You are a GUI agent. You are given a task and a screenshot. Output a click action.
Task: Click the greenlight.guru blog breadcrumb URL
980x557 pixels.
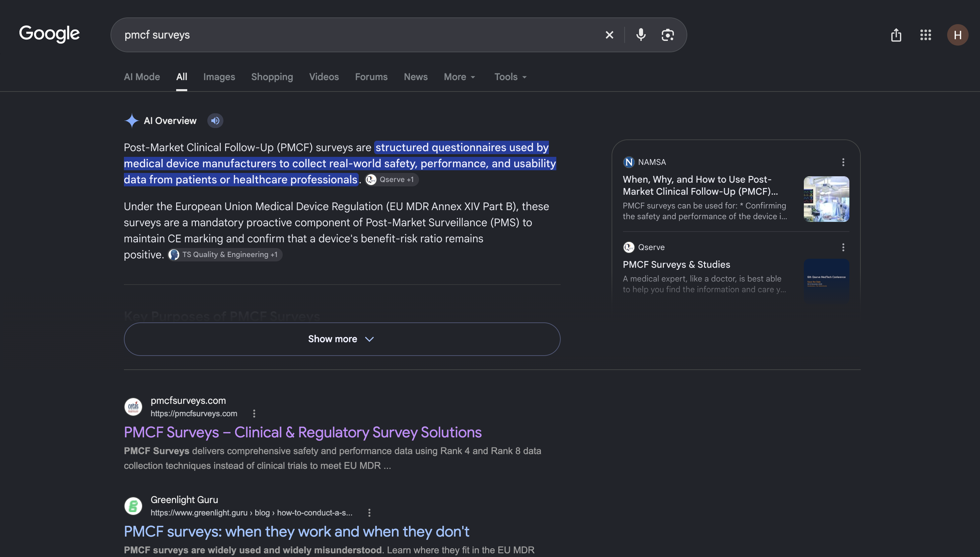pyautogui.click(x=251, y=513)
